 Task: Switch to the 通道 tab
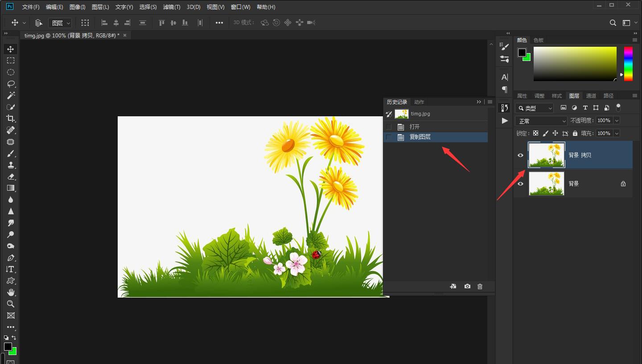pos(591,96)
